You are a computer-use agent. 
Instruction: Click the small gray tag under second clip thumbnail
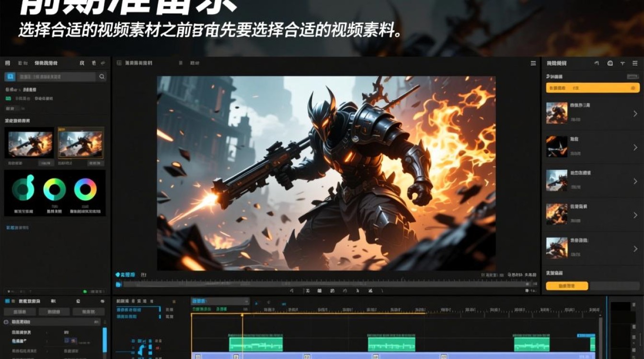[x=95, y=163]
